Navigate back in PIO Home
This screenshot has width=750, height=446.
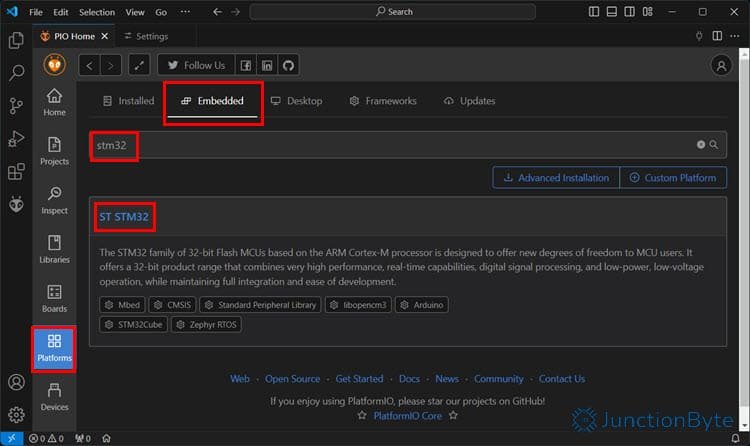(89, 65)
